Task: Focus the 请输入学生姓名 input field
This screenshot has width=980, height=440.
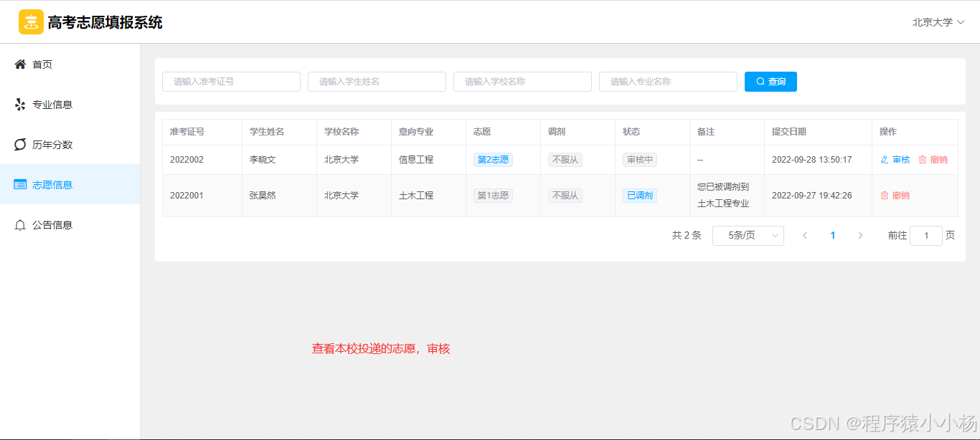Action: 377,82
